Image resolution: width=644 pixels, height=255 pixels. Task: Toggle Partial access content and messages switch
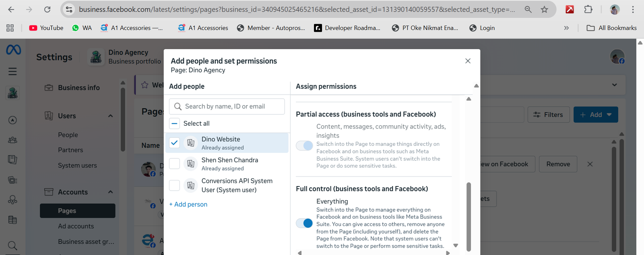click(304, 145)
